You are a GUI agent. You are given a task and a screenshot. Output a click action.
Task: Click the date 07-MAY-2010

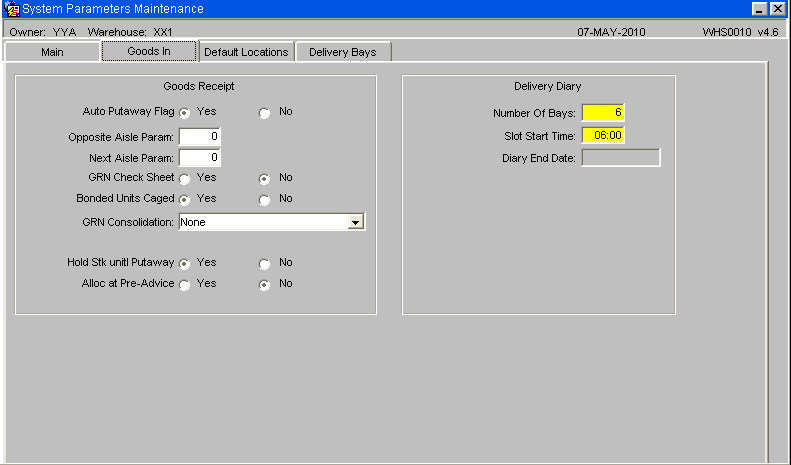coord(611,32)
